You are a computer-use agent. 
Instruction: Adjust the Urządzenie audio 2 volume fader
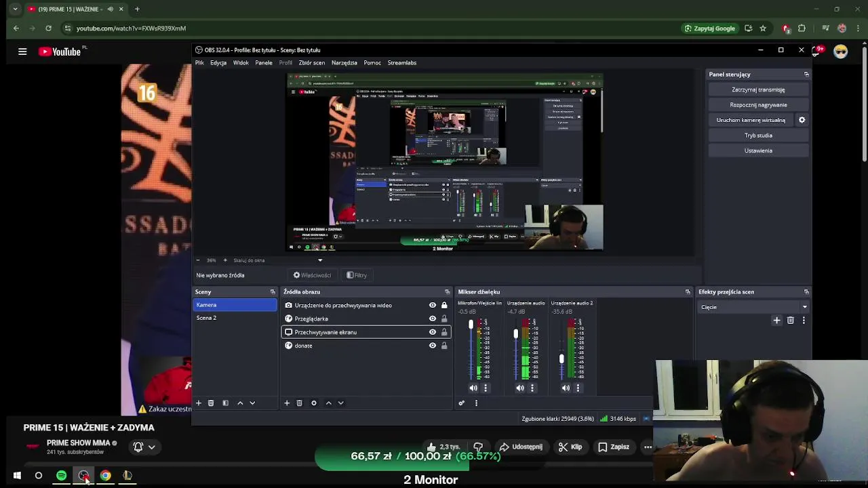point(561,359)
